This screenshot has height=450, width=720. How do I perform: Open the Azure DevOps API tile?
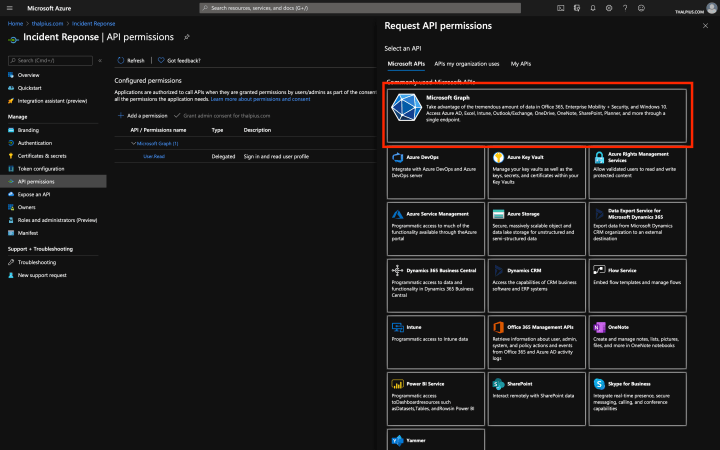(434, 171)
